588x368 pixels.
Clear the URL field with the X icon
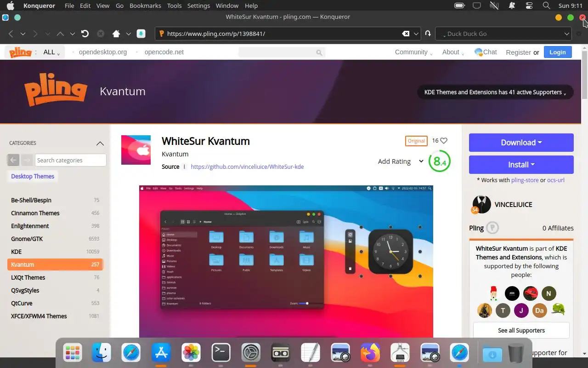(x=406, y=34)
